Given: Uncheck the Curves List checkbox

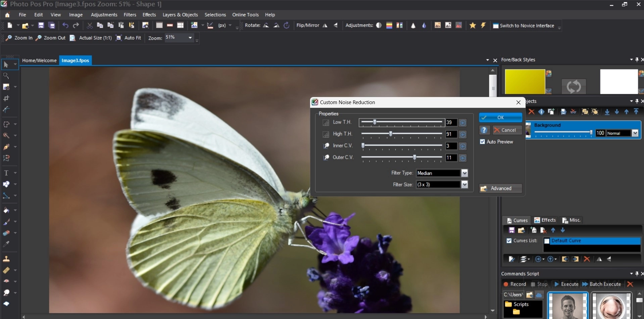Looking at the screenshot, I should [509, 241].
